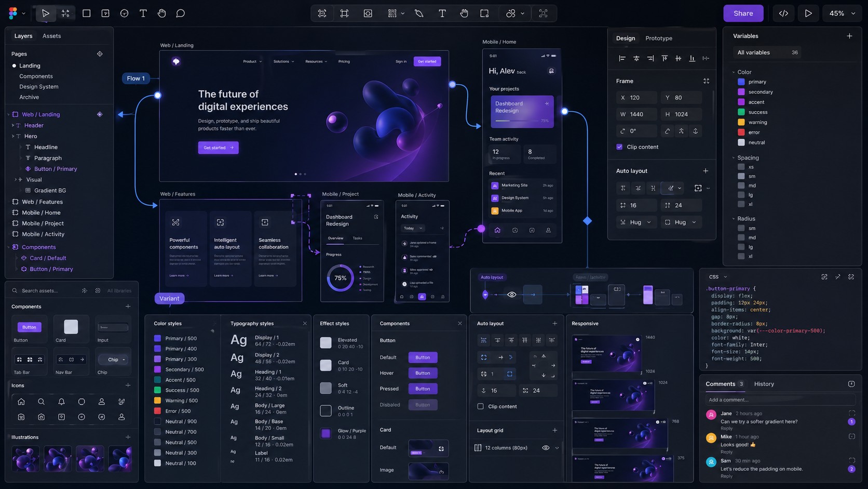This screenshot has height=489, width=868.
Task: Select the Hand tool in left toolbar
Action: tap(162, 14)
